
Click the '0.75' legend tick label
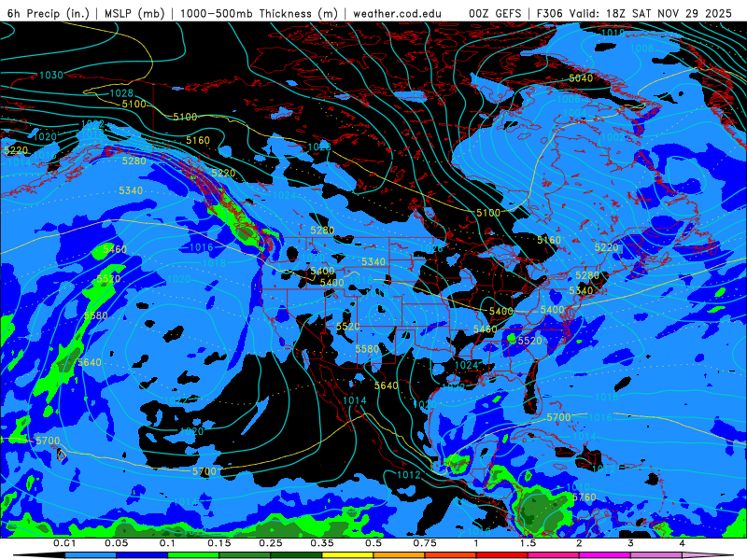click(425, 543)
